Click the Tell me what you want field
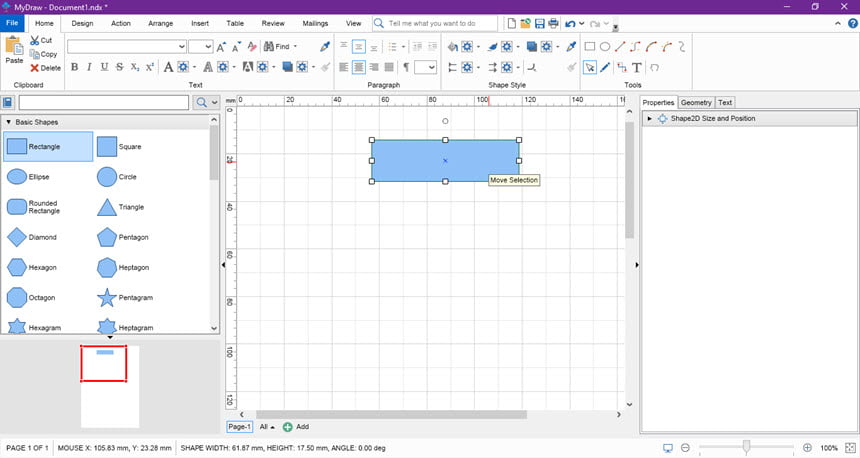The image size is (860, 458). coord(434,24)
